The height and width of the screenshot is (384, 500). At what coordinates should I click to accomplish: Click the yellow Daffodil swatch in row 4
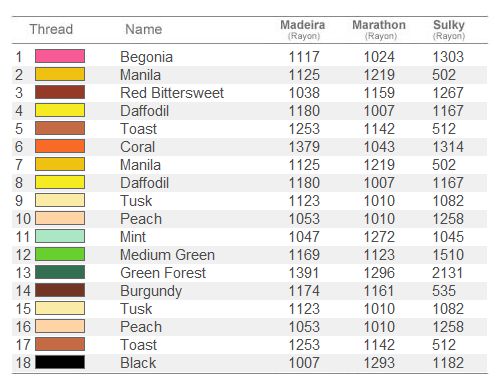point(60,110)
